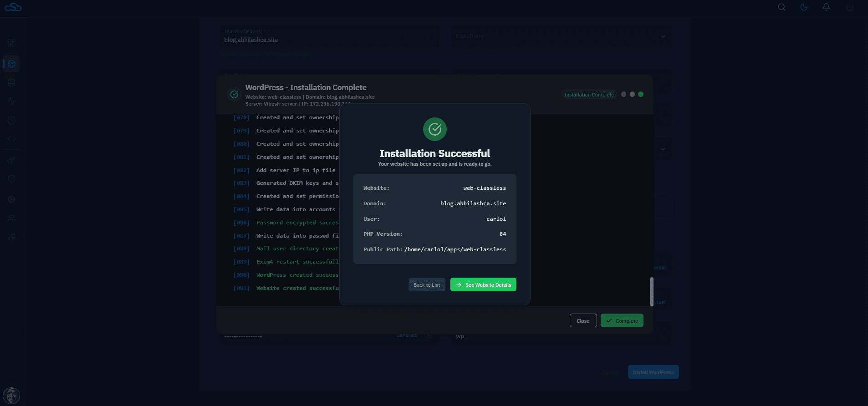Click the carlol user value
This screenshot has height=406, width=868.
point(496,219)
